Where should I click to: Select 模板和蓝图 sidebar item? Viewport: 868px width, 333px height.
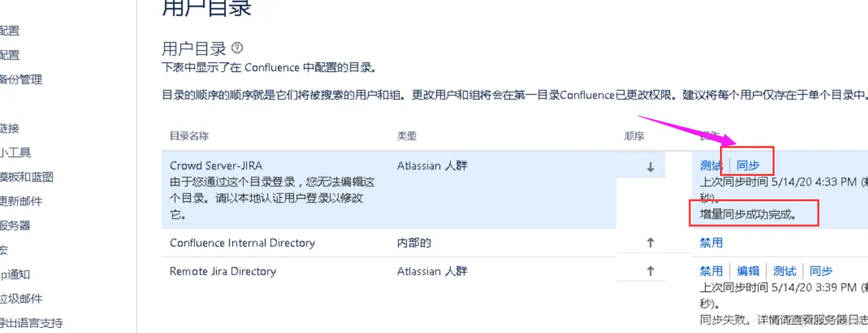26,177
